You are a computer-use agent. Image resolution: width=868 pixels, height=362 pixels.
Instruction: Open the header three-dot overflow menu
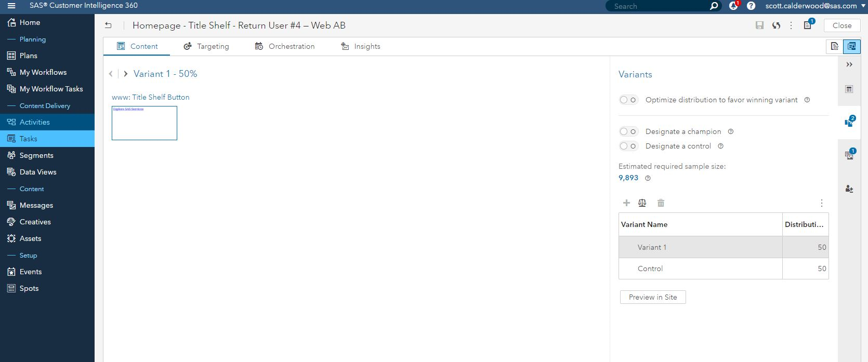(791, 25)
